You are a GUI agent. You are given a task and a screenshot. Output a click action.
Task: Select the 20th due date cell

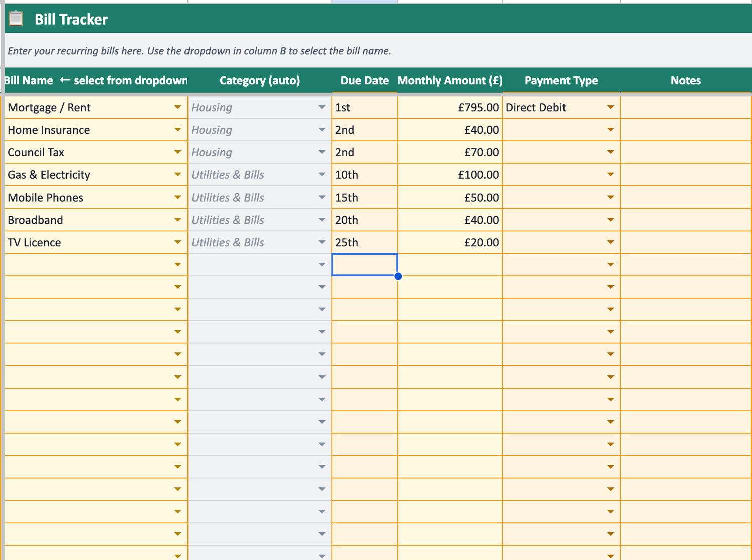point(364,220)
